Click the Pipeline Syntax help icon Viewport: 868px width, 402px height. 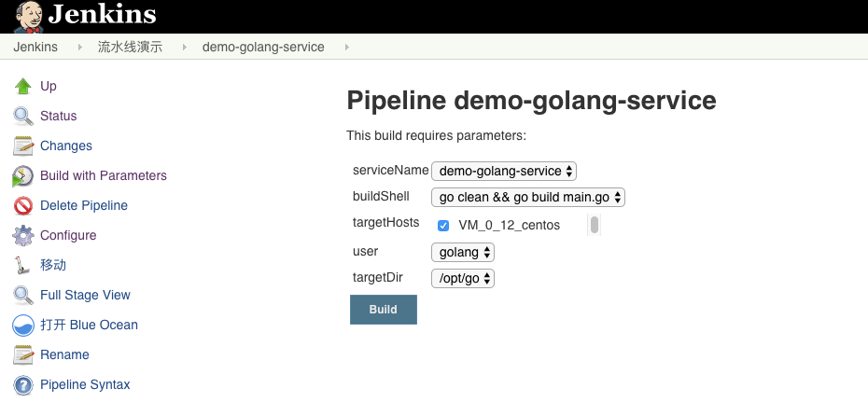23,385
